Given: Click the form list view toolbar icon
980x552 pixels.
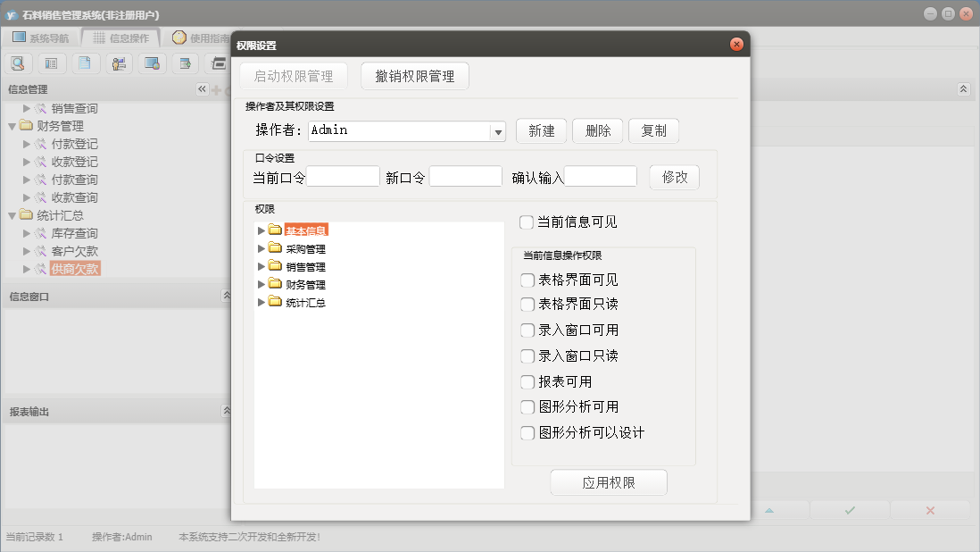Looking at the screenshot, I should coord(51,63).
